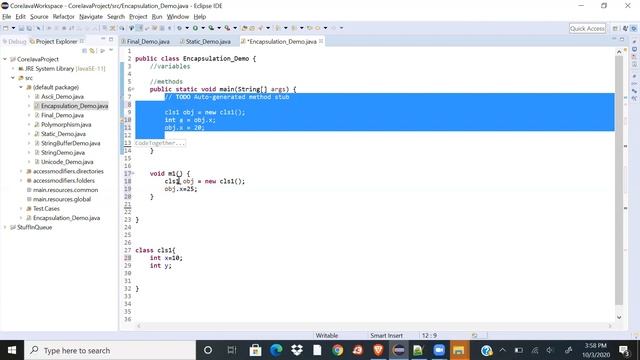Screen dimensions: 640x360
Task: Click the Debug launch toolbar icon
Action: [179, 28]
